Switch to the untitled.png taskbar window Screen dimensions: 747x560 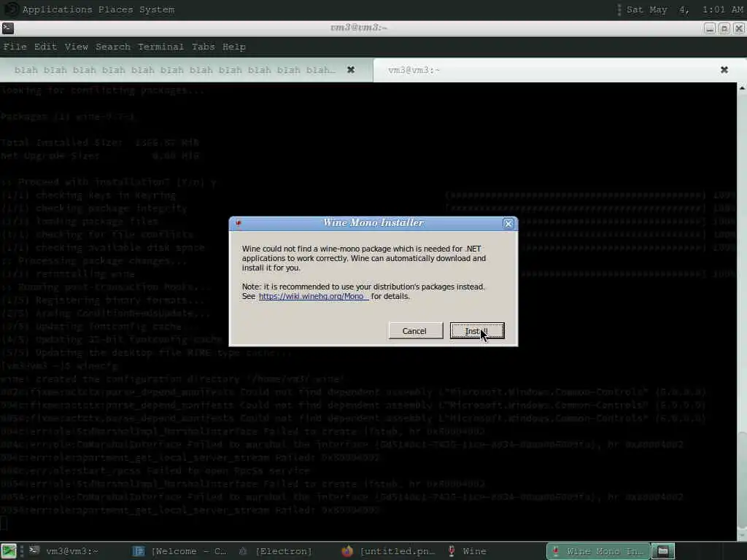(x=390, y=551)
